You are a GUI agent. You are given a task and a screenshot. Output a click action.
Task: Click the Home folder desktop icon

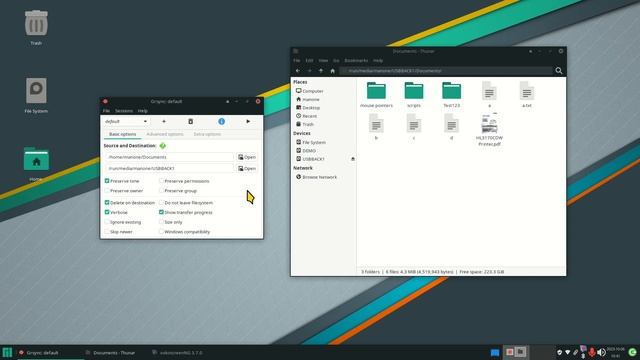36,159
